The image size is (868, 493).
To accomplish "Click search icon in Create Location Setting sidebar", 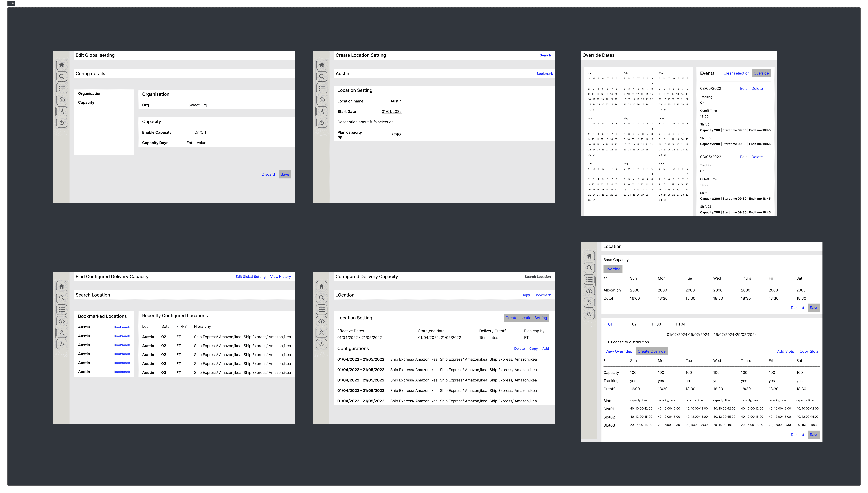I will click(322, 76).
